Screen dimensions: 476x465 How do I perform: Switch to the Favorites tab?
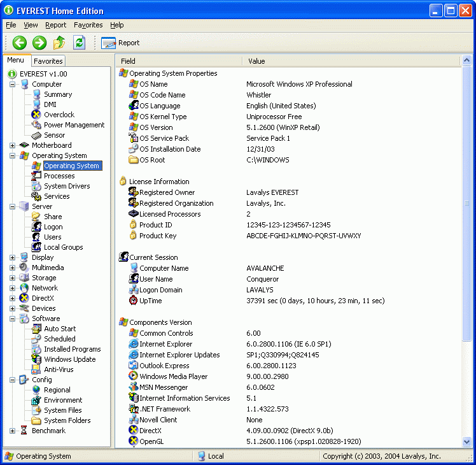click(x=48, y=61)
